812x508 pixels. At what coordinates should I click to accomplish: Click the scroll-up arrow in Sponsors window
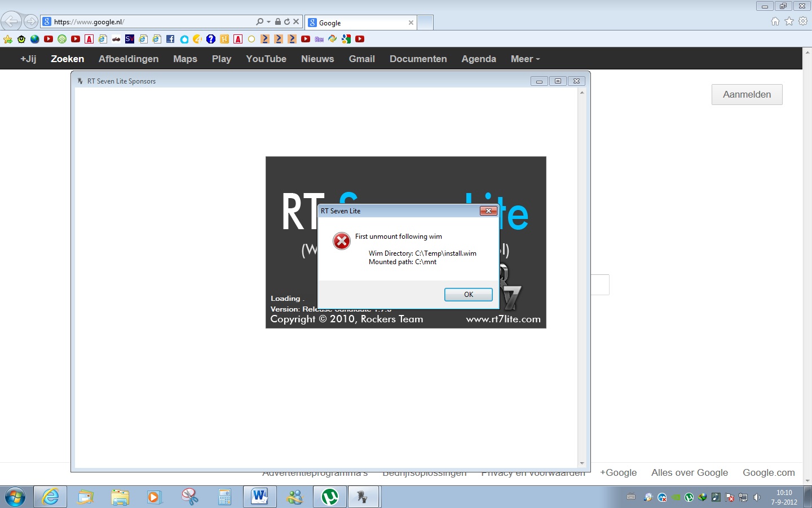point(582,93)
